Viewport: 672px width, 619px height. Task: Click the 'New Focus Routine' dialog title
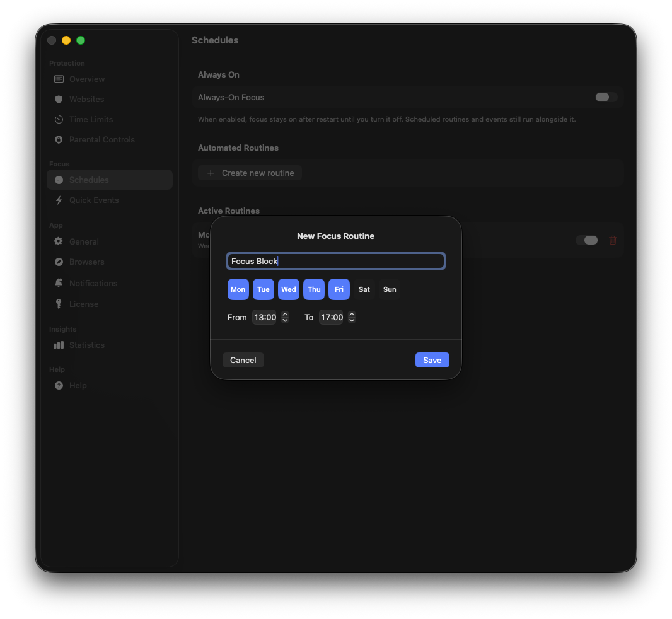click(335, 236)
